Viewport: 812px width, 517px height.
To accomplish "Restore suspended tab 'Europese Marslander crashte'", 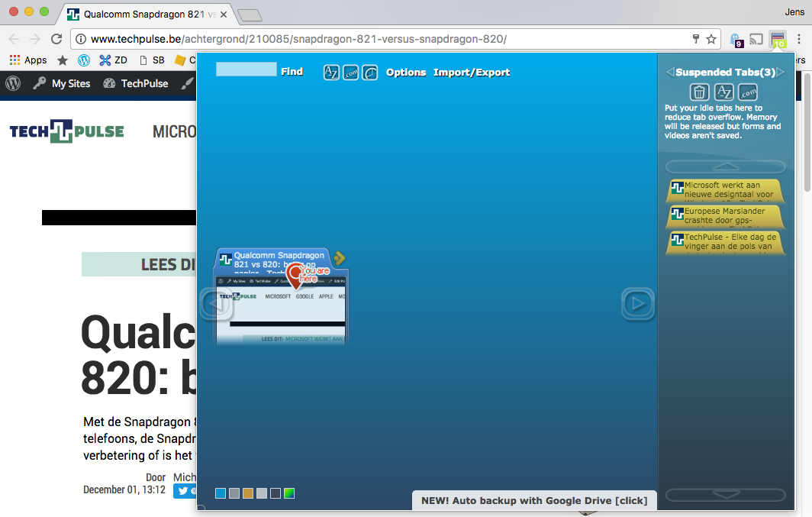I will point(726,216).
